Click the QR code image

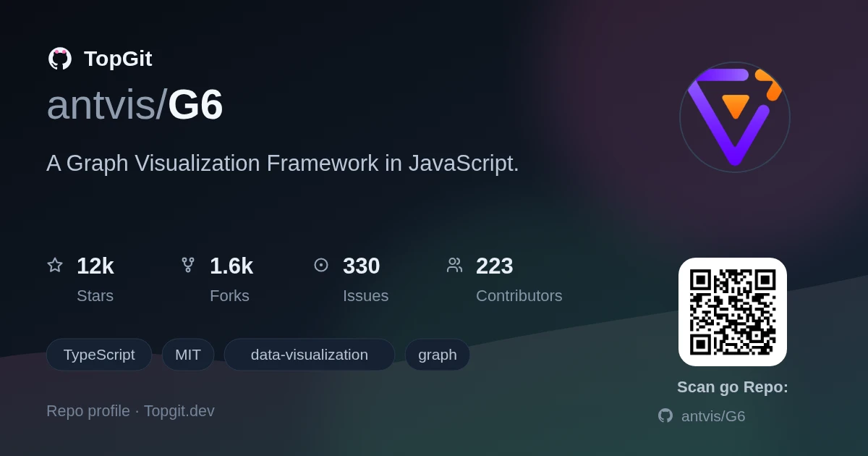coord(733,312)
